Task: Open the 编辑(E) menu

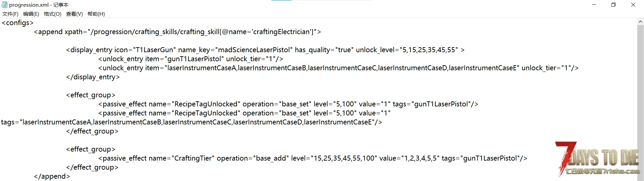Action: click(x=31, y=14)
